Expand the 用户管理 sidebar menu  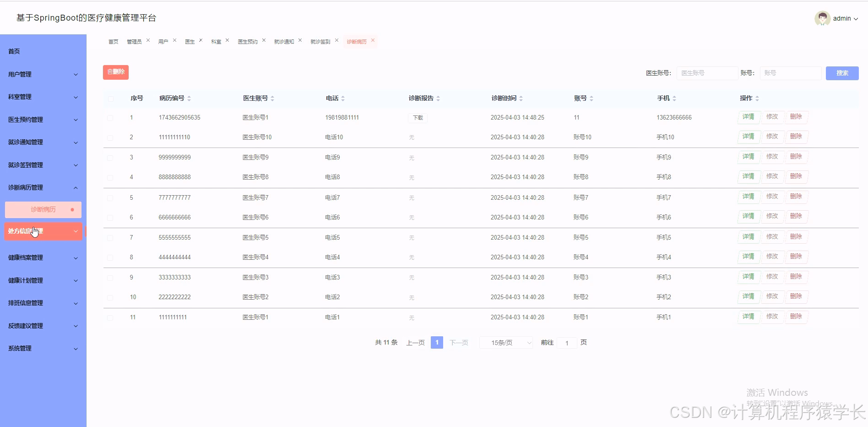tap(43, 74)
